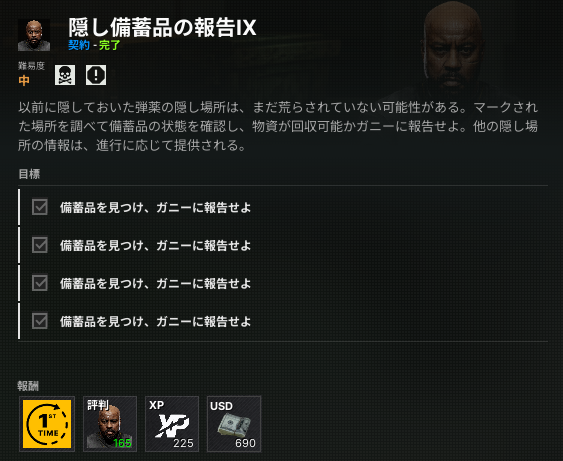This screenshot has width=563, height=461.
Task: Click the USD cash reward tile showing 690
Action: click(234, 424)
